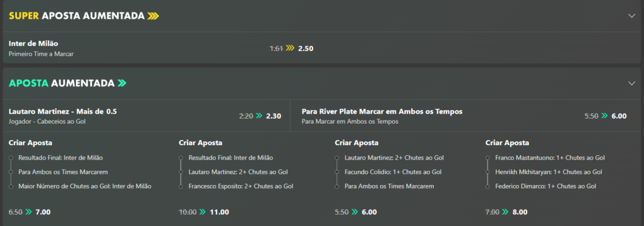Image resolution: width=644 pixels, height=226 pixels.
Task: Collapse the Aposta Aumentada section chevron
Action: click(631, 83)
